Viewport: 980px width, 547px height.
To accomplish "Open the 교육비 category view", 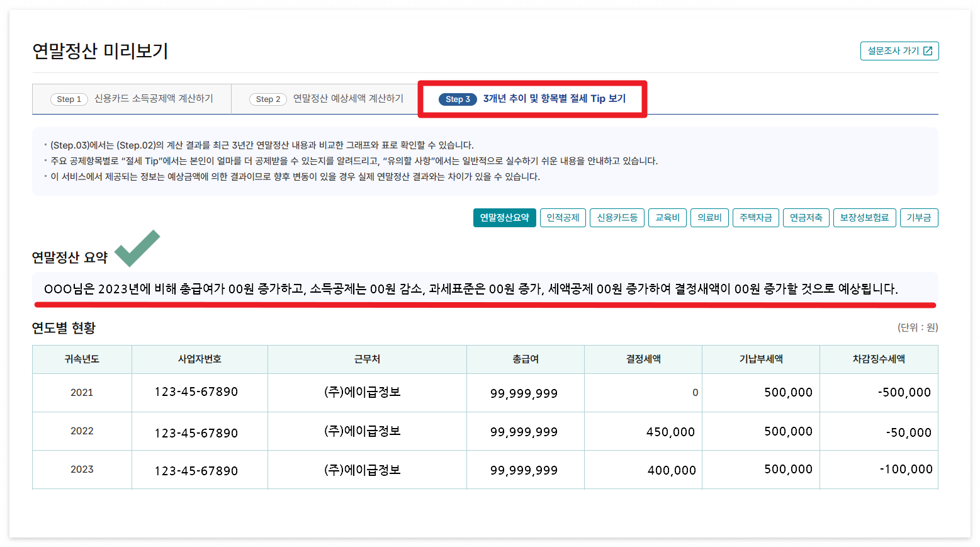I will [x=667, y=218].
